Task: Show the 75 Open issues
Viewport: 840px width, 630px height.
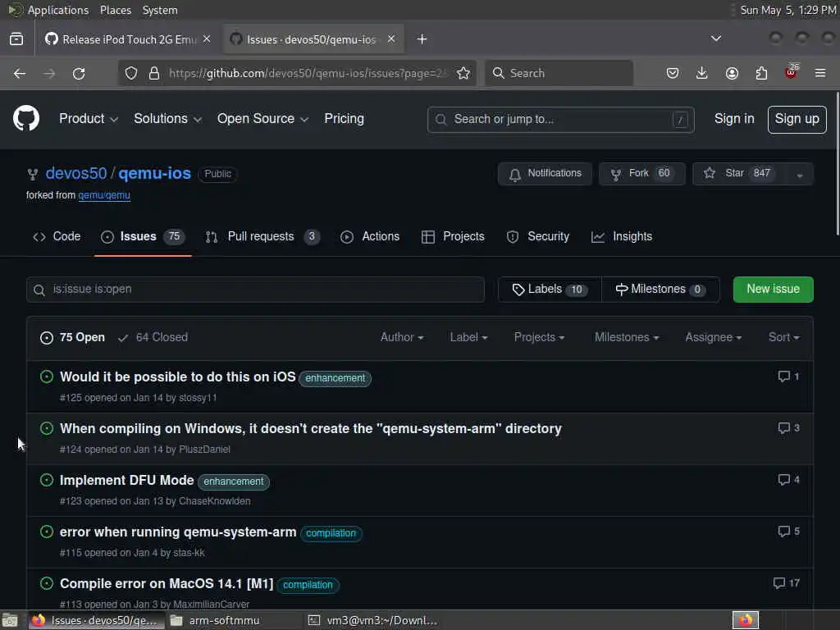Action: (72, 337)
